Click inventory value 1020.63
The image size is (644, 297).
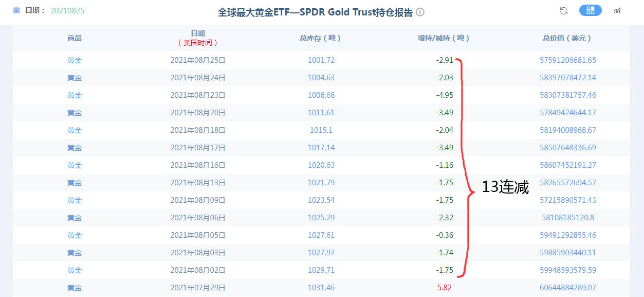(321, 165)
